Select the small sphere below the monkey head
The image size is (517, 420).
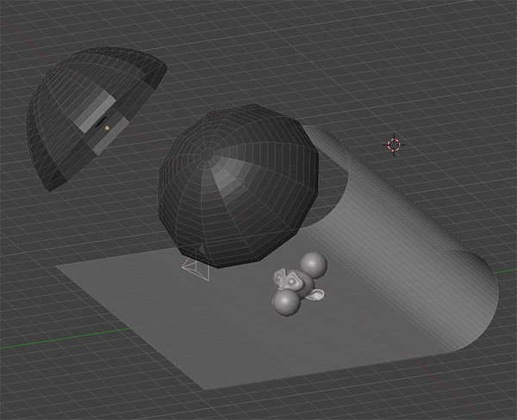285,304
